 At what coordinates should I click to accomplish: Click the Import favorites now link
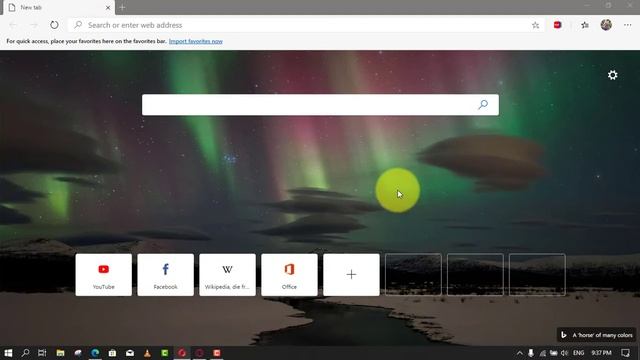(x=196, y=41)
